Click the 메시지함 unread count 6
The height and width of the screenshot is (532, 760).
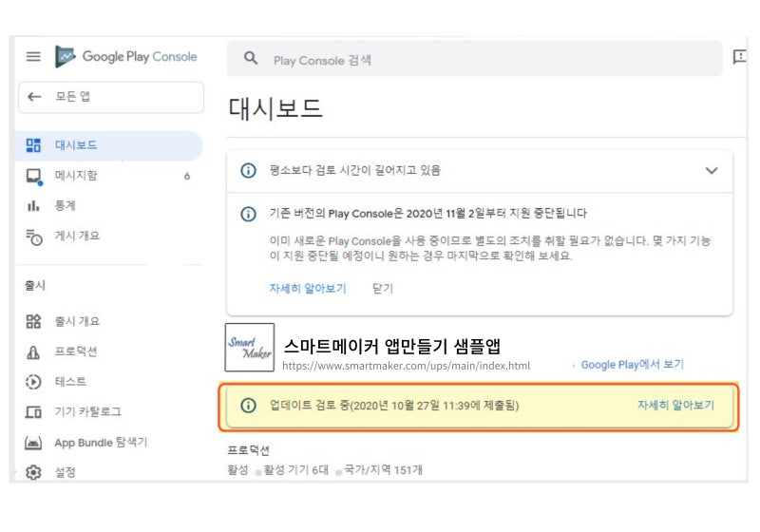coord(187,177)
